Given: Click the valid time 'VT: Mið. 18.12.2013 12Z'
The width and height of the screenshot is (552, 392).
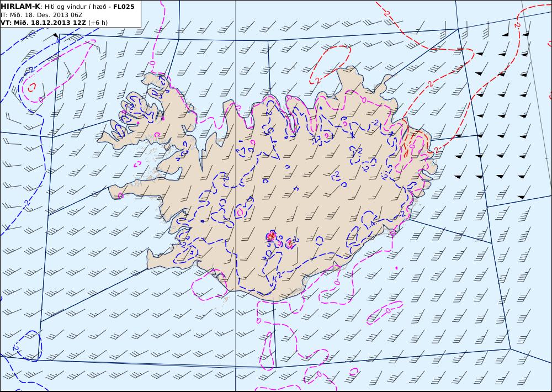Looking at the screenshot, I should (43, 23).
